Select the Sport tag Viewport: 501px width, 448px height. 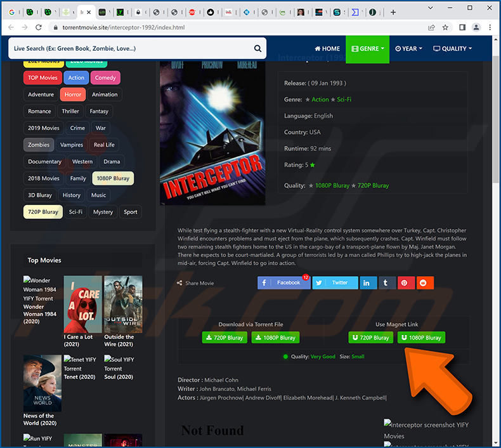click(131, 212)
